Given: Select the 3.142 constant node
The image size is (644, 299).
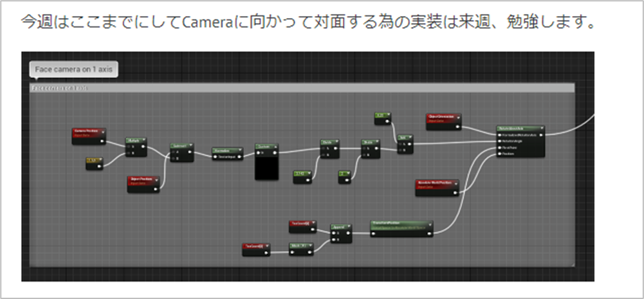Looking at the screenshot, I should pos(303,177).
